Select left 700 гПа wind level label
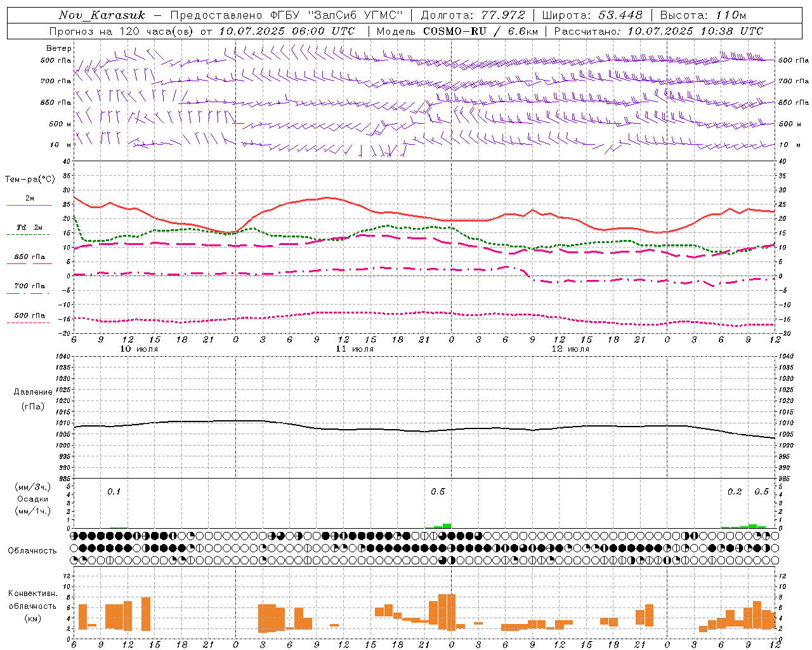The height and width of the screenshot is (650, 812). (x=56, y=81)
